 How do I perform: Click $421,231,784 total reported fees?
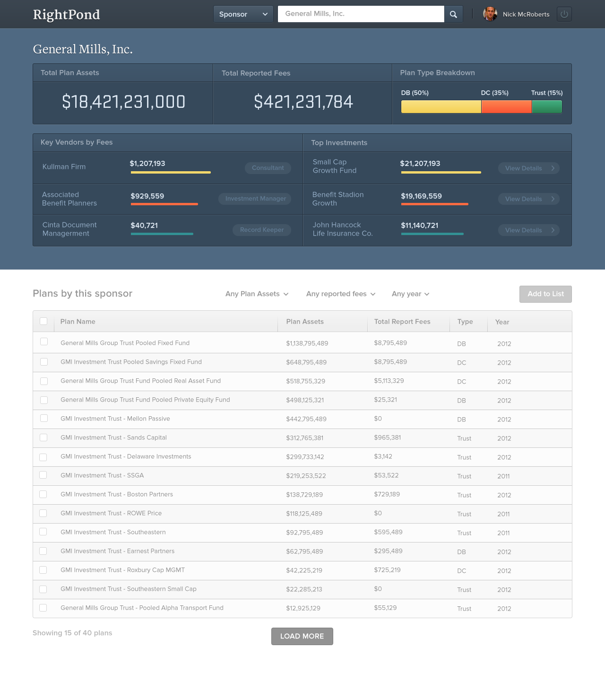coord(303,102)
